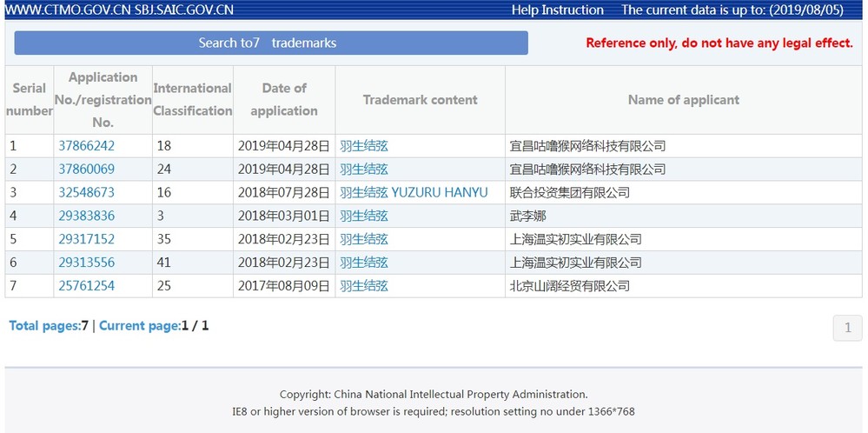This screenshot has height=433, width=868.
Task: Open application number 29317152
Action: pos(86,239)
